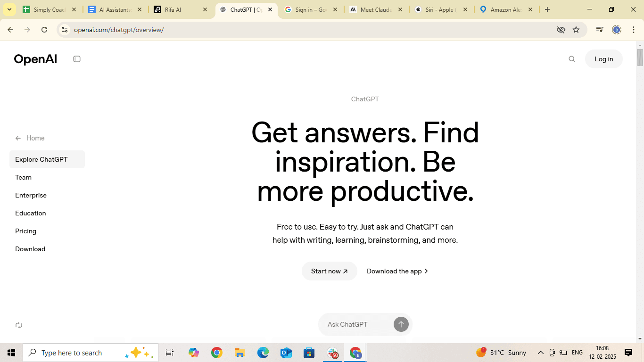This screenshot has width=644, height=362.
Task: Click the Start now button
Action: [330, 271]
